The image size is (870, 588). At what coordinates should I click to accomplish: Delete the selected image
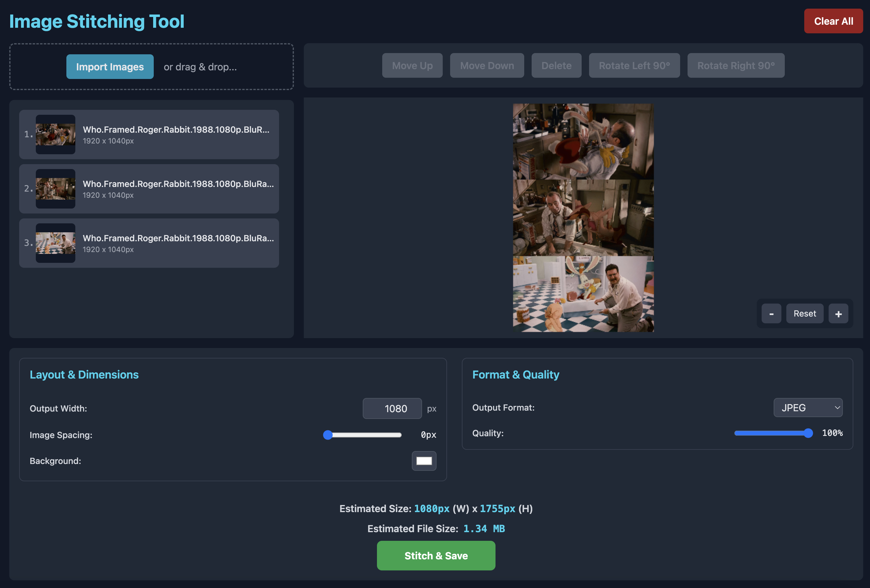click(x=556, y=65)
